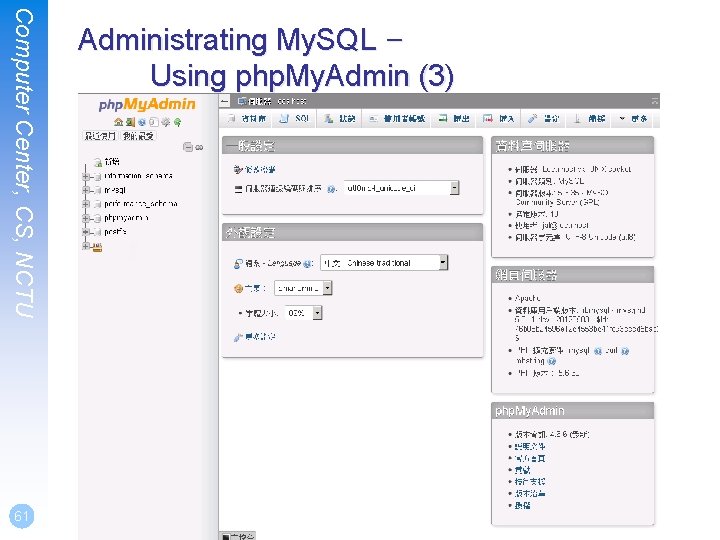Click the help icon after curl extension
Image resolution: width=720 pixels, height=540 pixels.
coord(624,351)
